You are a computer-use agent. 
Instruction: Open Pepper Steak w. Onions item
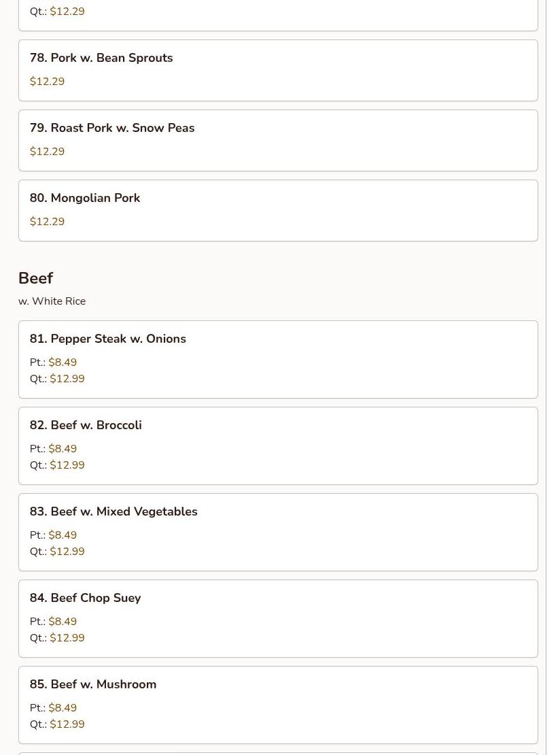pos(107,339)
